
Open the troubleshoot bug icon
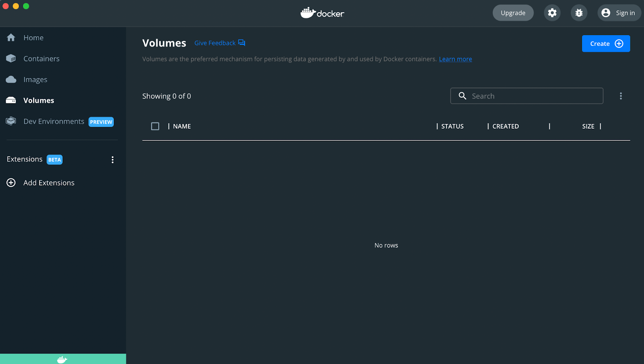(x=579, y=13)
